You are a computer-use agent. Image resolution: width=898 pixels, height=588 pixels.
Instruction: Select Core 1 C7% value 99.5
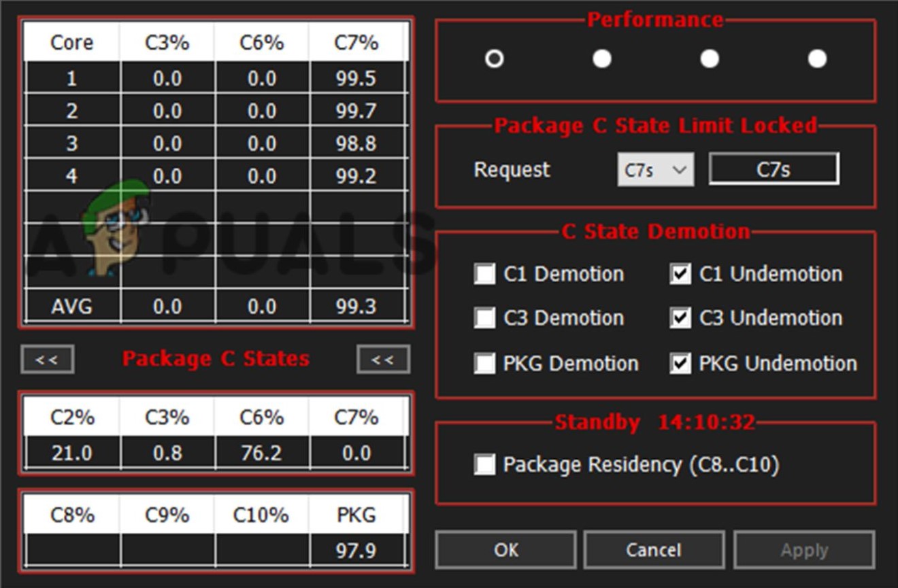pyautogui.click(x=356, y=78)
